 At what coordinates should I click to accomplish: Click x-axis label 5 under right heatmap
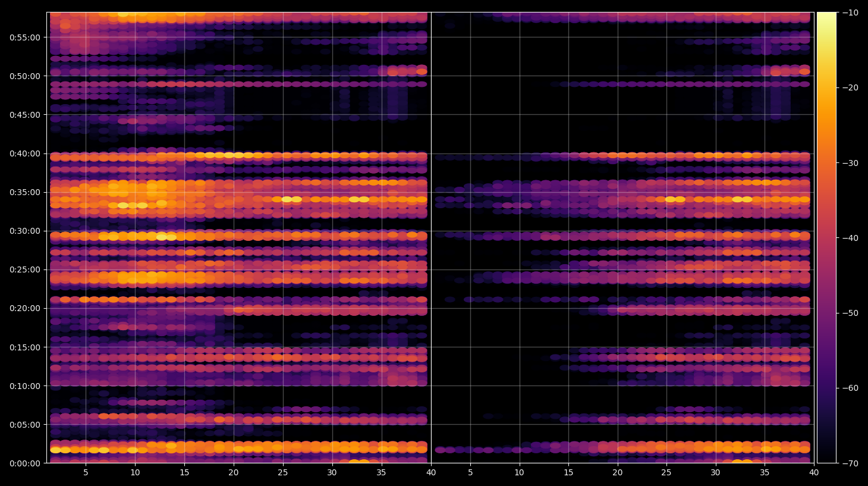coord(470,473)
